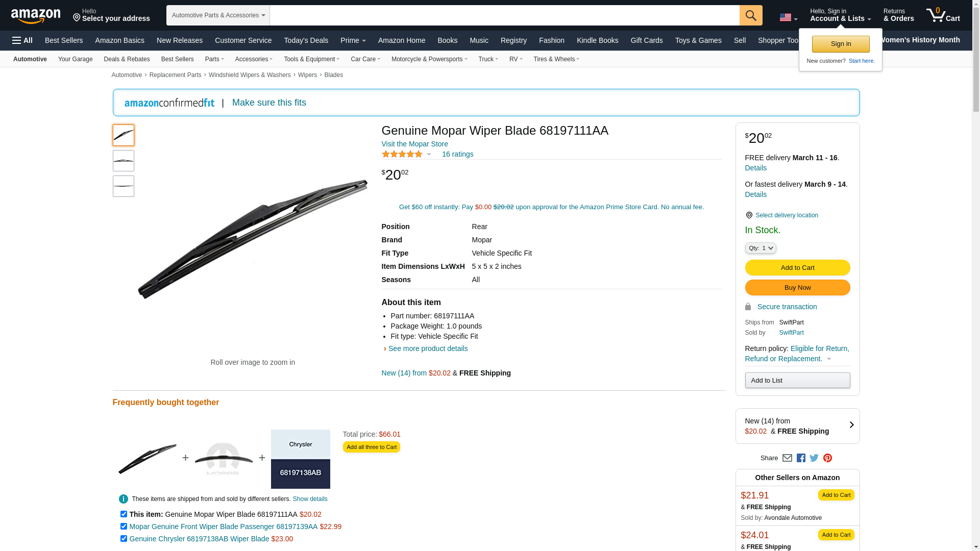Click the Add to Cart button
The width and height of the screenshot is (980, 551).
coord(797,268)
